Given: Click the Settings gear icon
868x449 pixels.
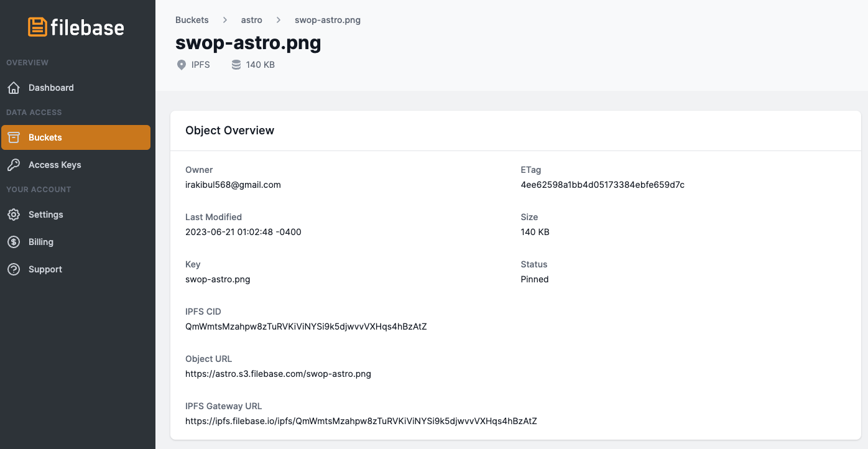Looking at the screenshot, I should click(x=14, y=215).
